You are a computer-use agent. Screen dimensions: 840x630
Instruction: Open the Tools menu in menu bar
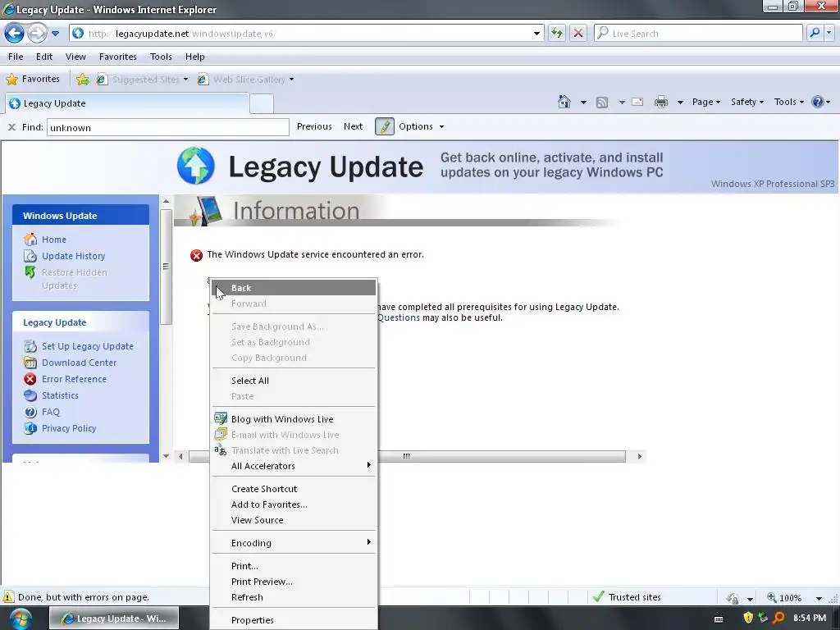(161, 57)
